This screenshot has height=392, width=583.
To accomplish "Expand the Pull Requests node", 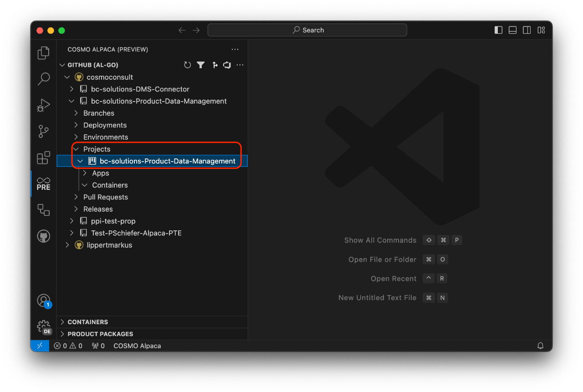I will pos(76,197).
